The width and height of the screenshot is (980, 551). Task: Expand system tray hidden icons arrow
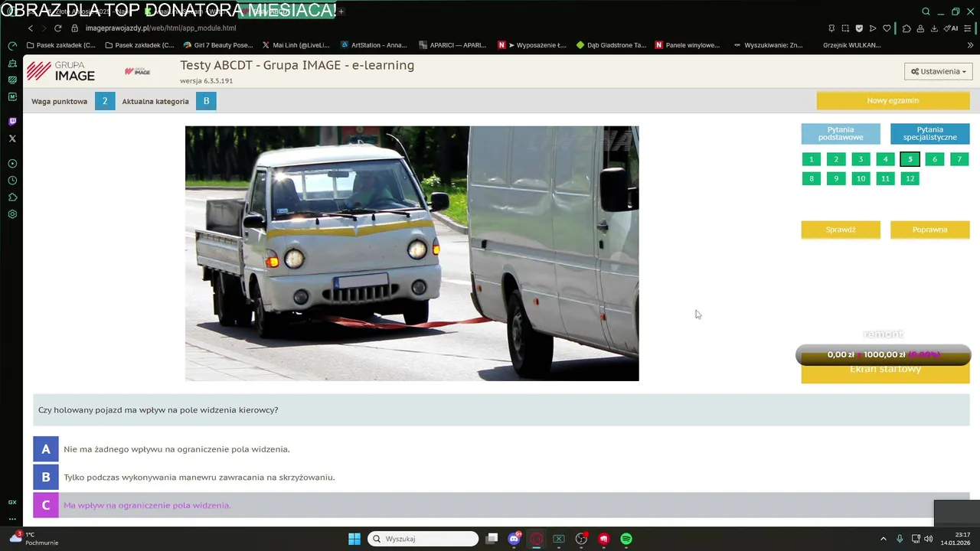[x=883, y=539]
